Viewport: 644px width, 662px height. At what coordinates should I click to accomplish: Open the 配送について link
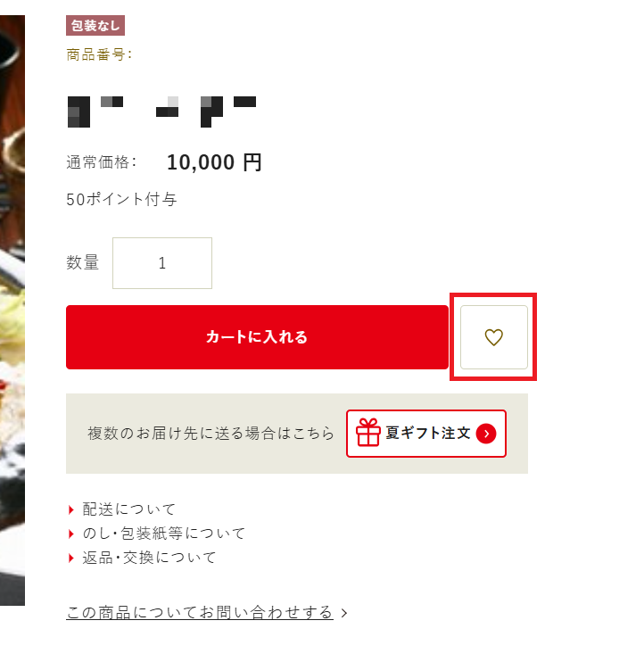coord(128,509)
